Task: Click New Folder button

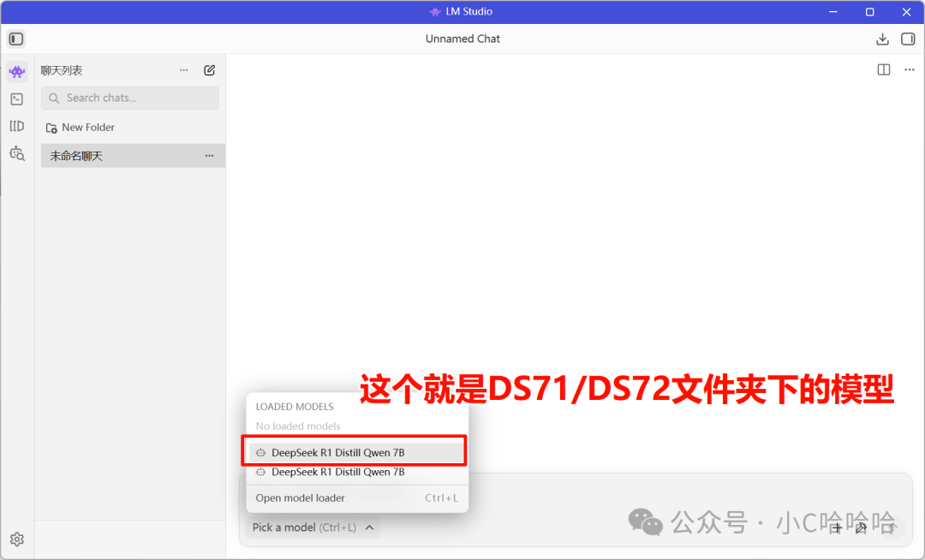Action: tap(81, 128)
